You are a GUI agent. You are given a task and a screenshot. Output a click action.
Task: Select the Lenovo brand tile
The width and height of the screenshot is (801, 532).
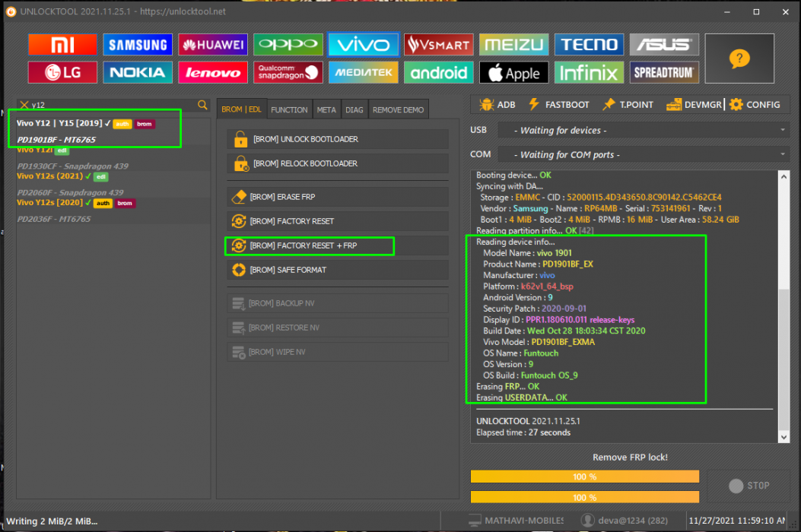[213, 72]
